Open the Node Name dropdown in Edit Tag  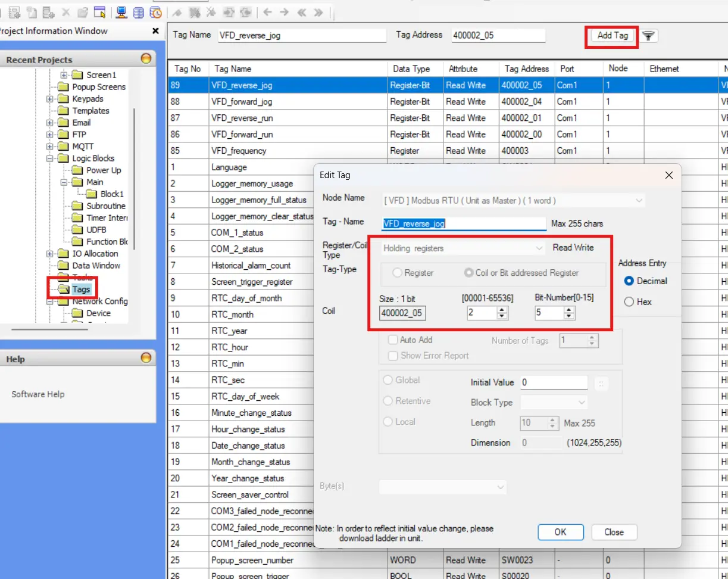639,200
